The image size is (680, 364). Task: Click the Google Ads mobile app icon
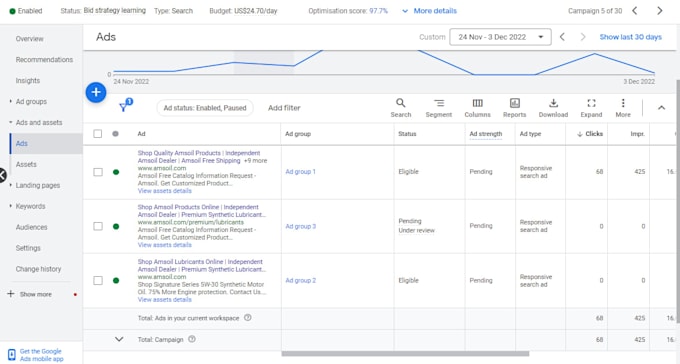[x=12, y=354]
